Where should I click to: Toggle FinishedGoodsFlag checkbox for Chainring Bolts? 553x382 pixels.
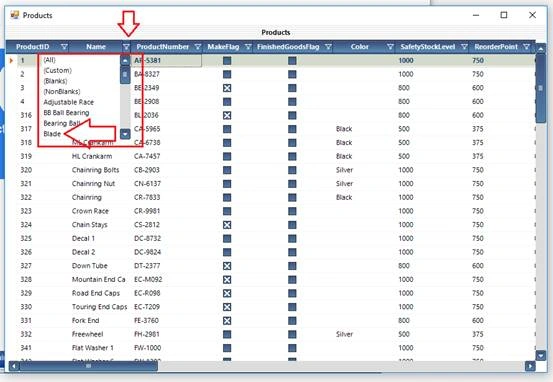(x=292, y=170)
